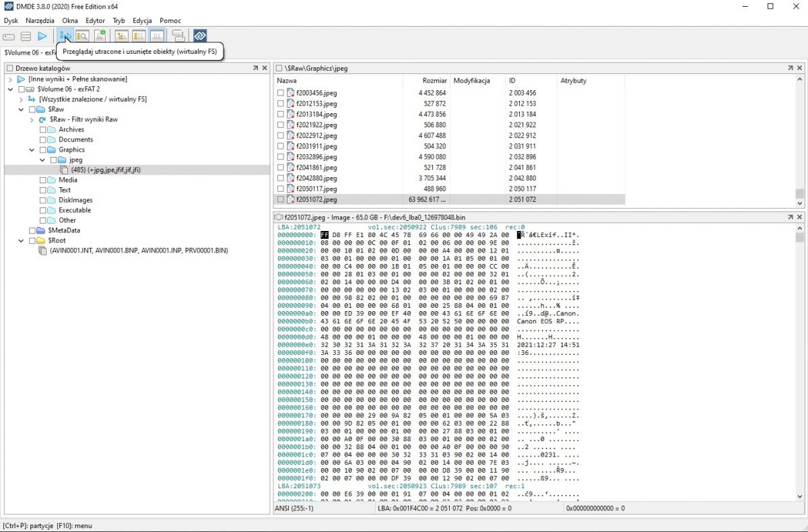Open the select drive toolbar icon

tap(9, 36)
